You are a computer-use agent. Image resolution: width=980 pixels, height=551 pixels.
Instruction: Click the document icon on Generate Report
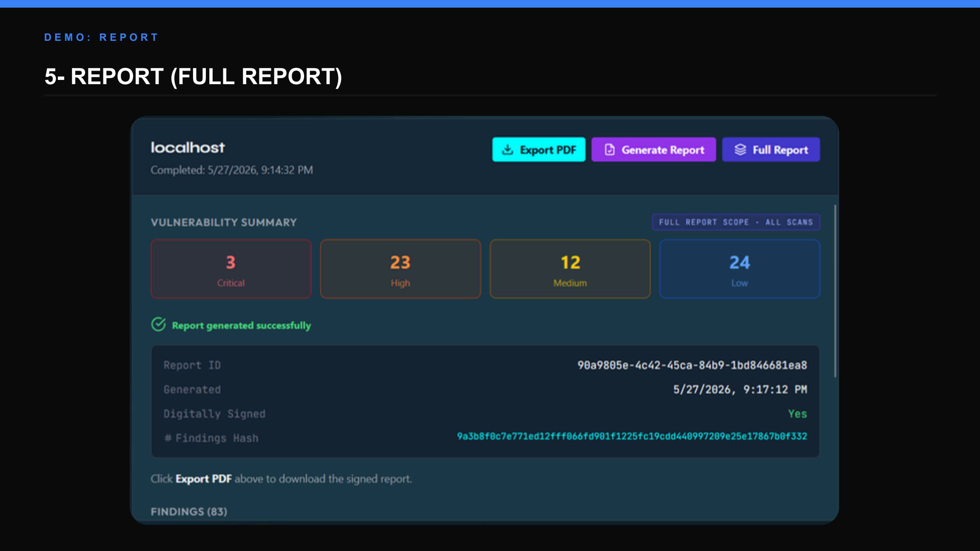click(610, 150)
